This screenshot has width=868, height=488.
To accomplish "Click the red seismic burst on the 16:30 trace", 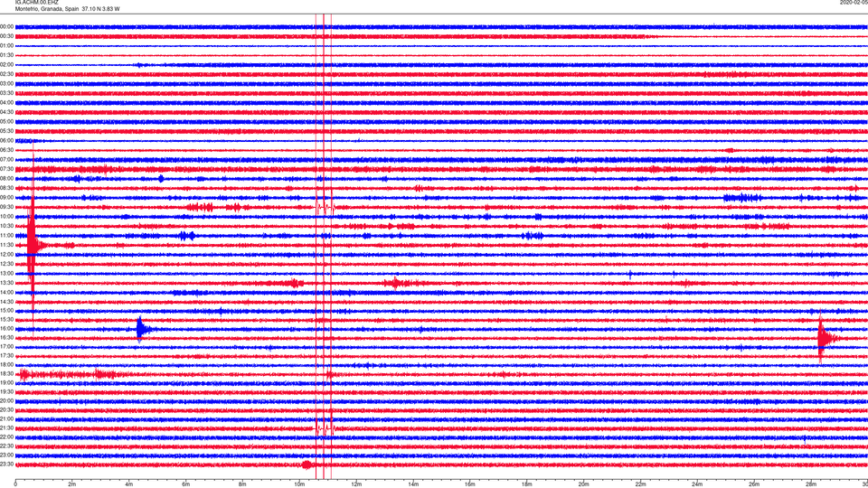I will pos(825,337).
